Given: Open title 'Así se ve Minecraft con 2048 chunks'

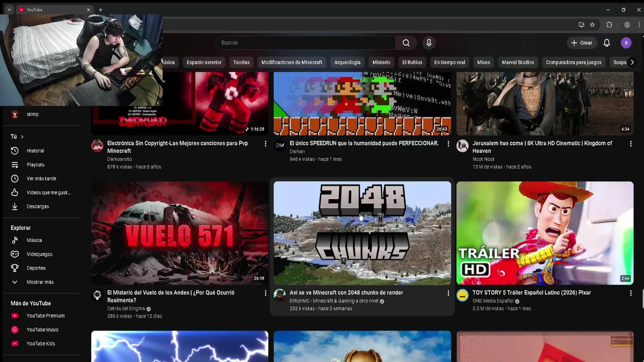Looking at the screenshot, I should point(346,293).
